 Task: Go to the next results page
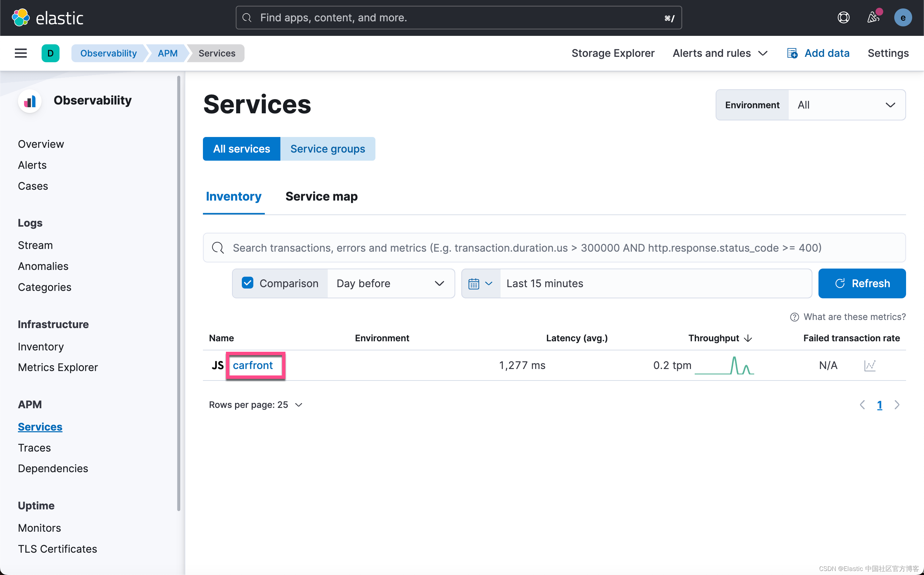(897, 405)
